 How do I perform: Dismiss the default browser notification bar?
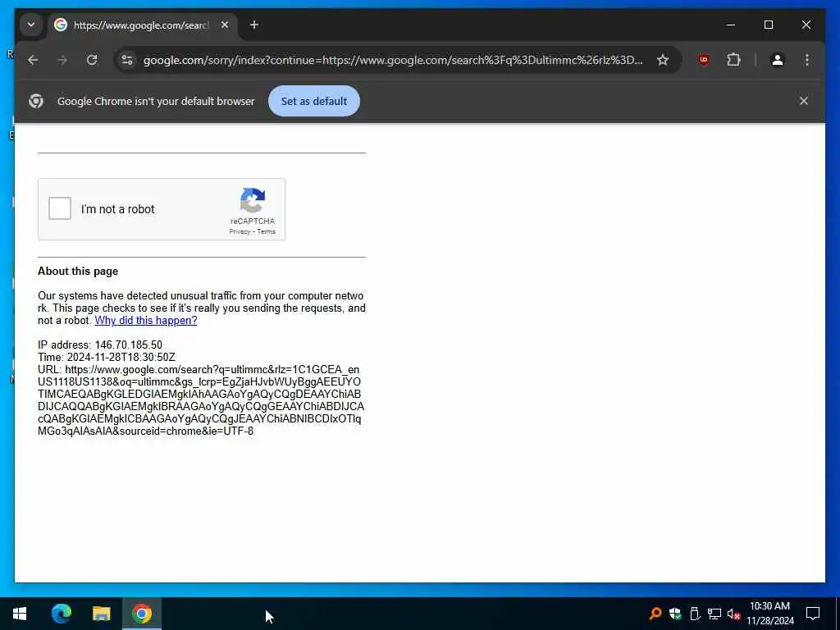point(804,101)
